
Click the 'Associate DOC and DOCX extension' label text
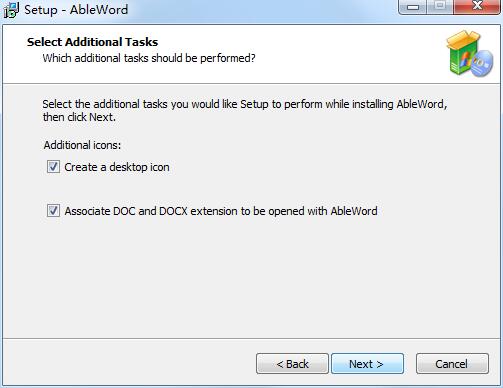(221, 211)
